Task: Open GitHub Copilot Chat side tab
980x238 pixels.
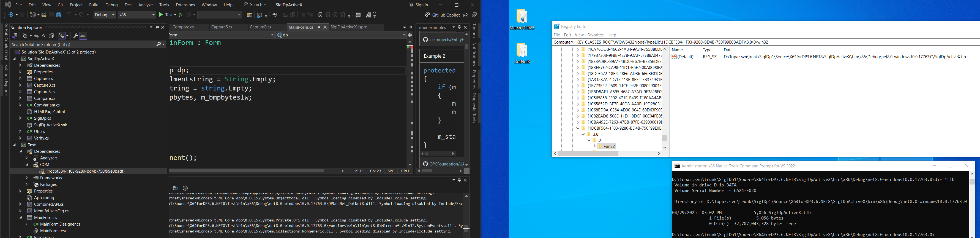Action: coord(6,42)
